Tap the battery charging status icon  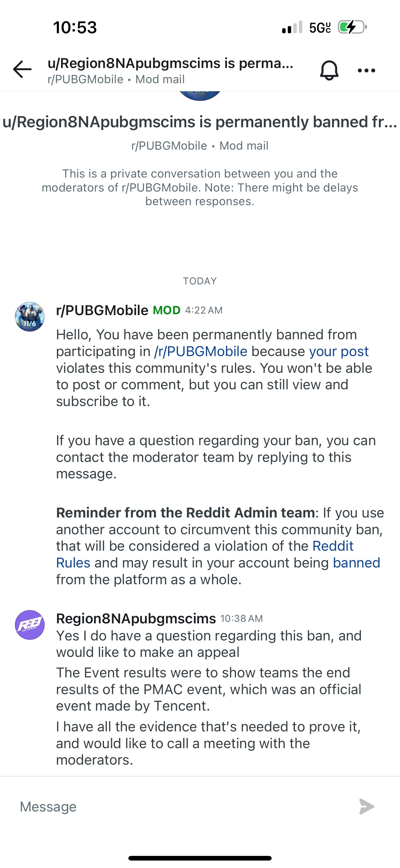352,27
